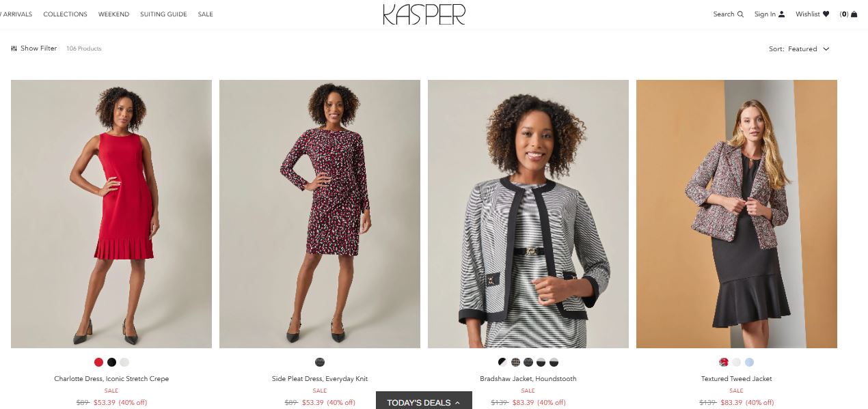Open the Bradshaw Jacket, Houndstooth link

tap(528, 379)
